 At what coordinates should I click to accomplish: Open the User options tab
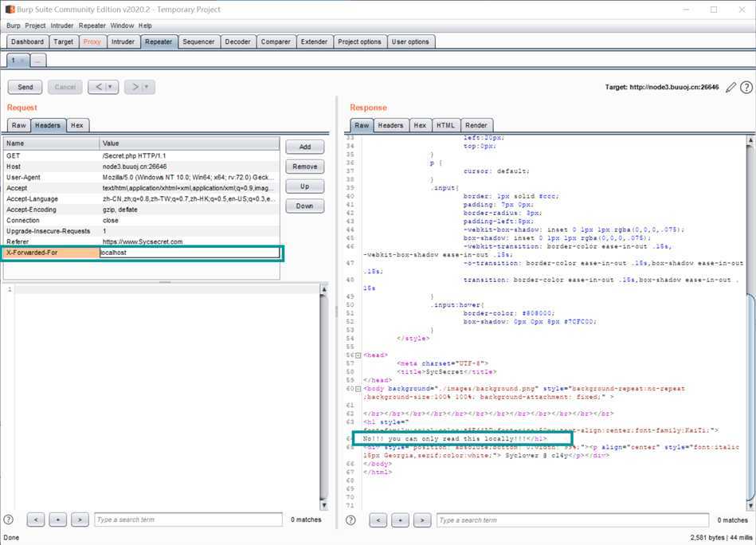tap(410, 42)
